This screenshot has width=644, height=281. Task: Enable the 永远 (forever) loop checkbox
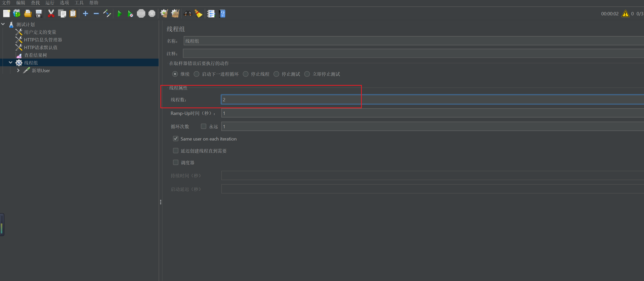point(203,126)
